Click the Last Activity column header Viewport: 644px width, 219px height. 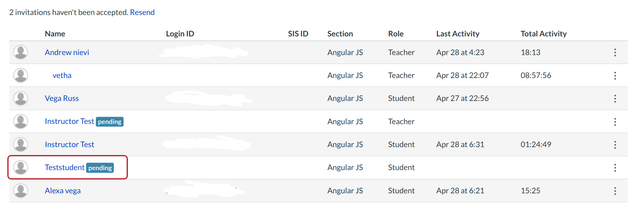[458, 34]
